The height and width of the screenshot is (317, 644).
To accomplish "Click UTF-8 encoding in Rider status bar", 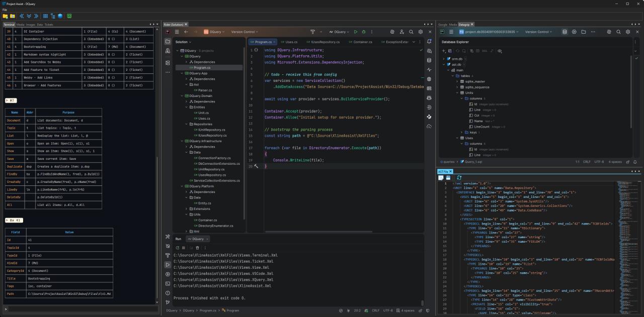I will point(388,310).
